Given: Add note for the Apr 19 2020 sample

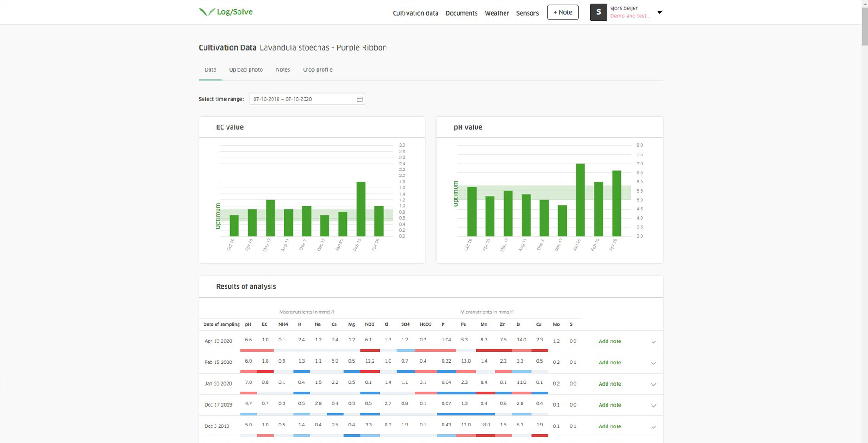Looking at the screenshot, I should coord(610,341).
